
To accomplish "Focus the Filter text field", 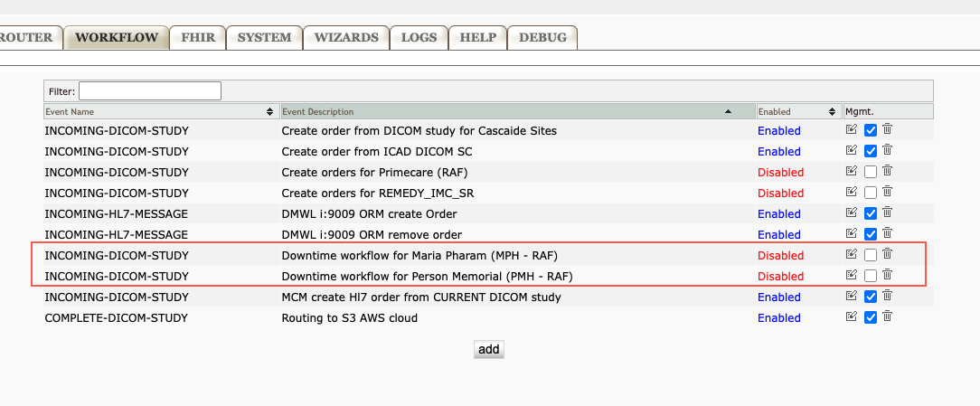I will [150, 90].
